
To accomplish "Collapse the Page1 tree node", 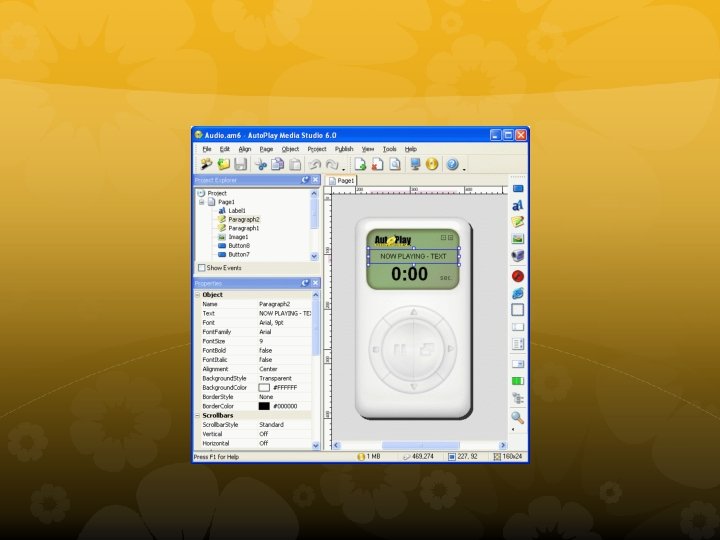I will [202, 202].
